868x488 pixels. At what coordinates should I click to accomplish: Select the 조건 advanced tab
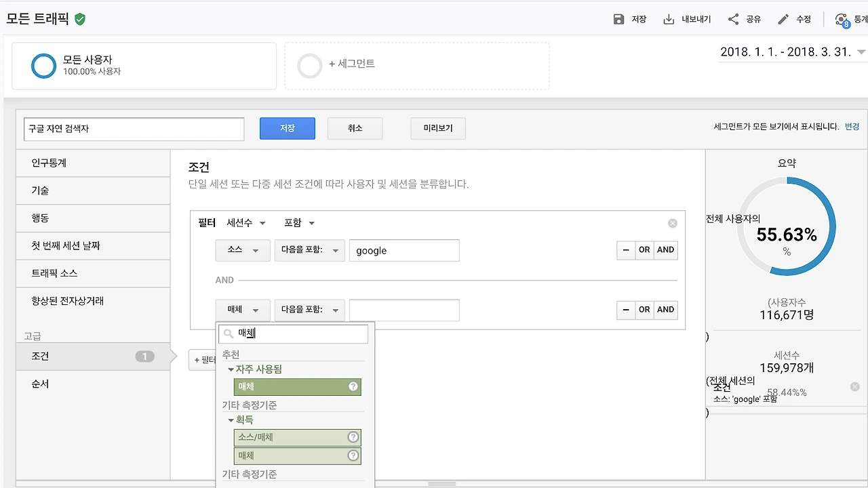point(93,357)
